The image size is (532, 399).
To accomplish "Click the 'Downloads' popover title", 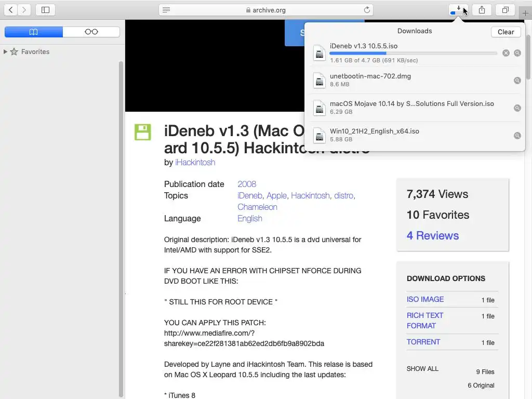I will click(x=414, y=31).
